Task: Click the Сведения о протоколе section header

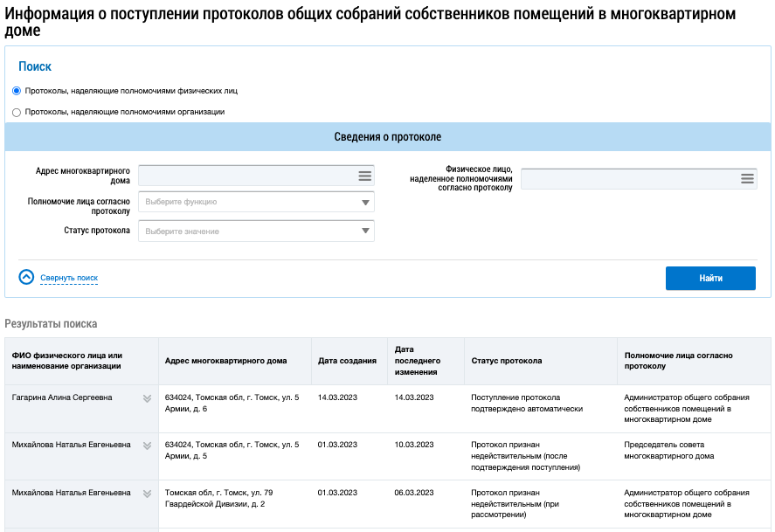Action: click(x=387, y=137)
